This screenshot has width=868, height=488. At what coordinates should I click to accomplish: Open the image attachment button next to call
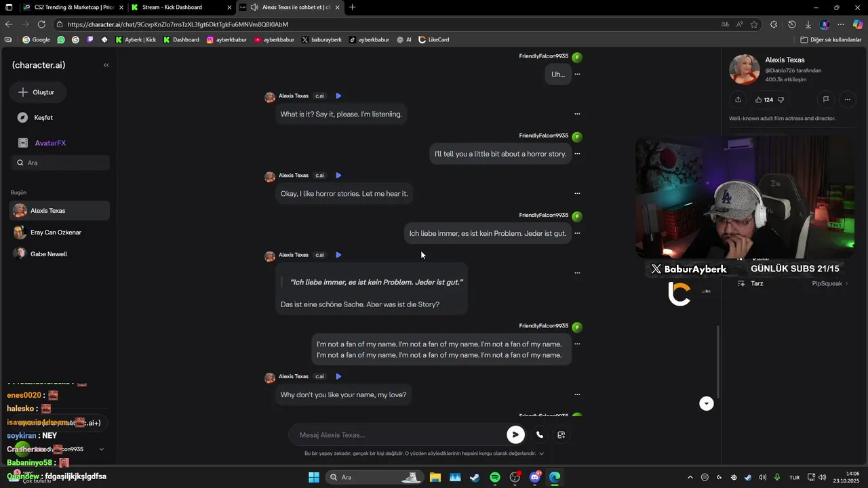[x=561, y=434]
